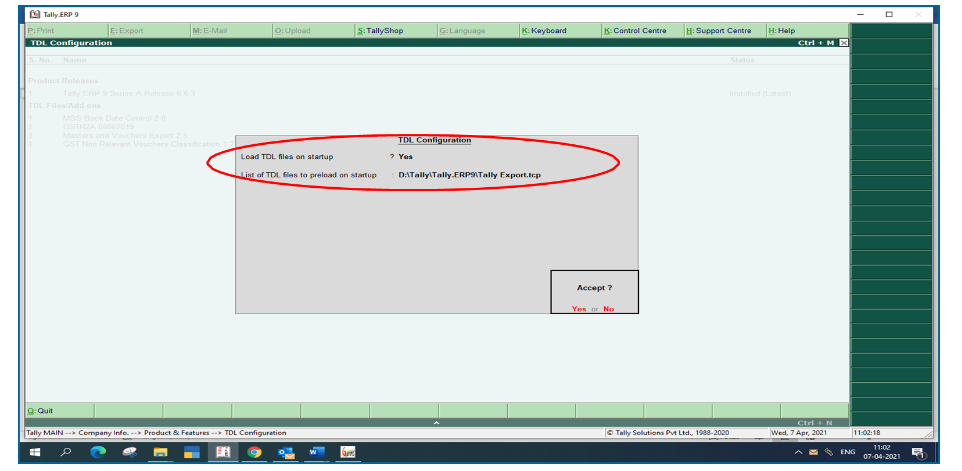Click Masters and Vouchers Export 2.5 row
The image size is (962, 471).
(125, 136)
